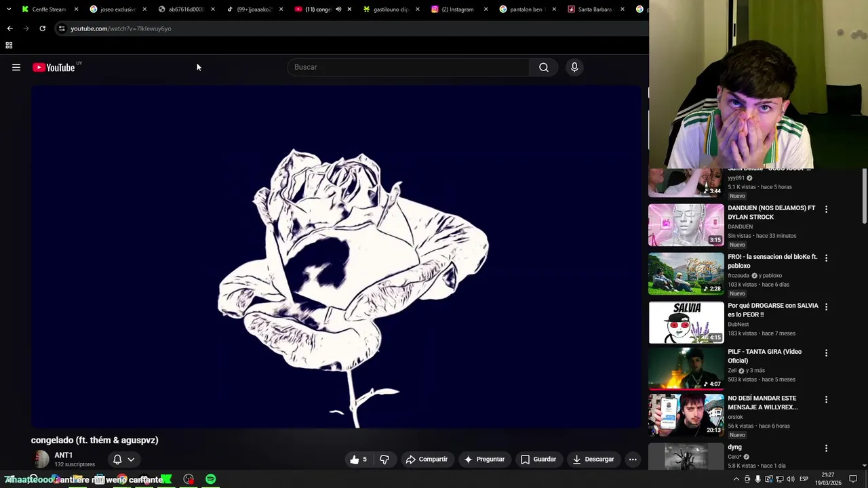The image size is (868, 488).
Task: Click the 132 suscriptores text
Action: coord(75,464)
